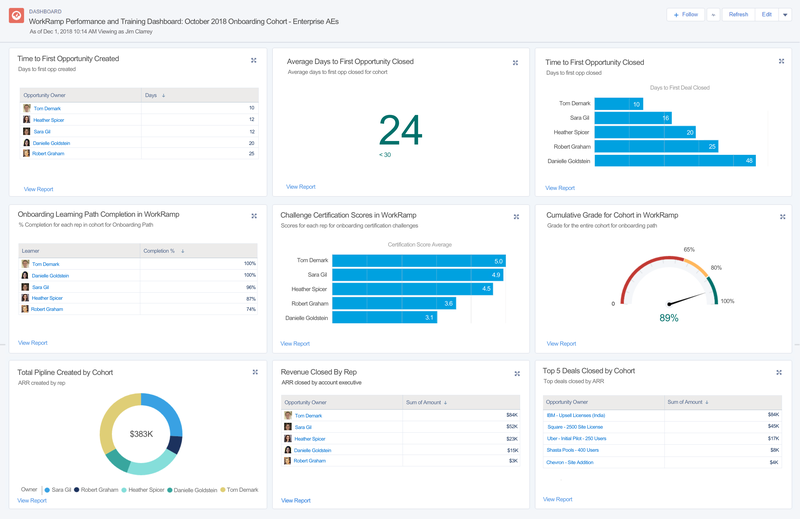Click Danielle Goldstein's avatar in Onboarding Learning Path table
Screen dimensions: 800x519
pyautogui.click(x=25, y=275)
